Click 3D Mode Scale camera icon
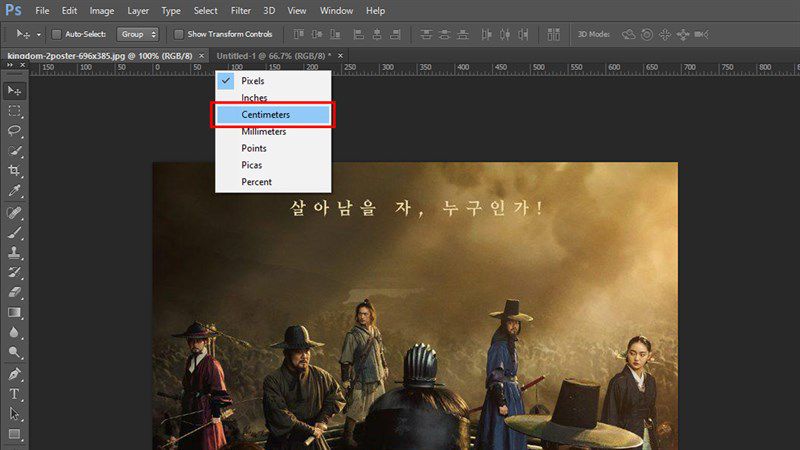Screen dimensions: 800x450 coord(702,34)
